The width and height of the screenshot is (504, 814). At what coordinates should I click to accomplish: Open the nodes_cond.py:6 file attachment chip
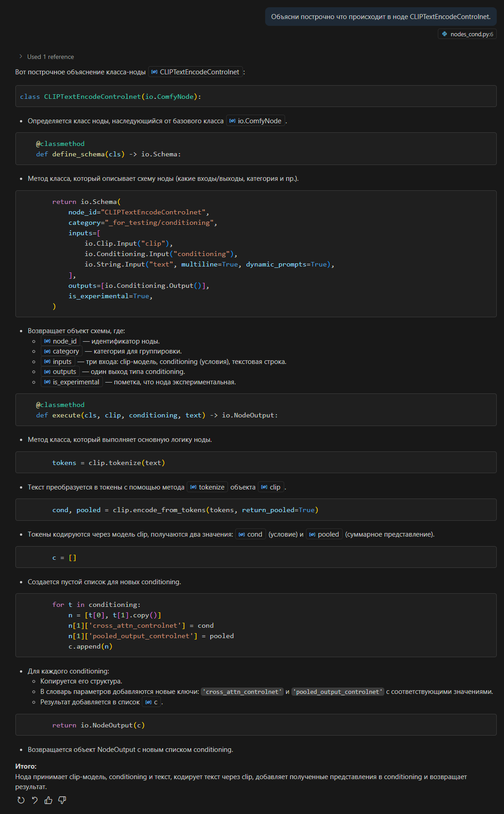tap(467, 34)
